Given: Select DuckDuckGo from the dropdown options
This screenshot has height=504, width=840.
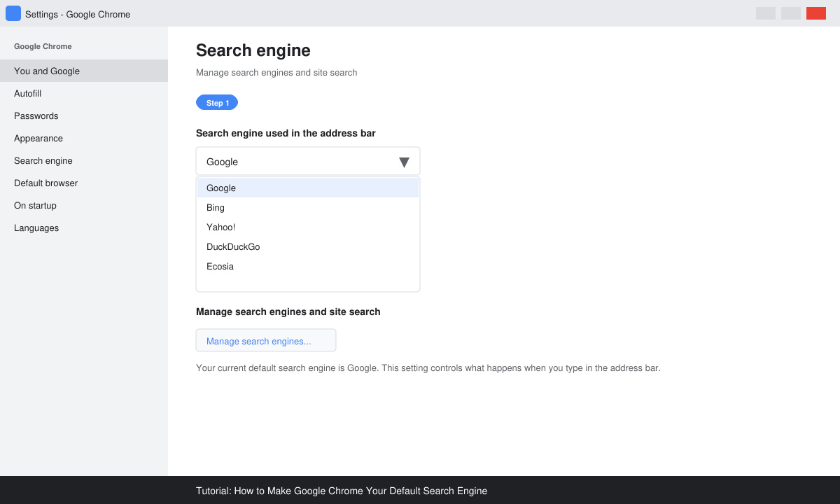Looking at the screenshot, I should pyautogui.click(x=308, y=246).
